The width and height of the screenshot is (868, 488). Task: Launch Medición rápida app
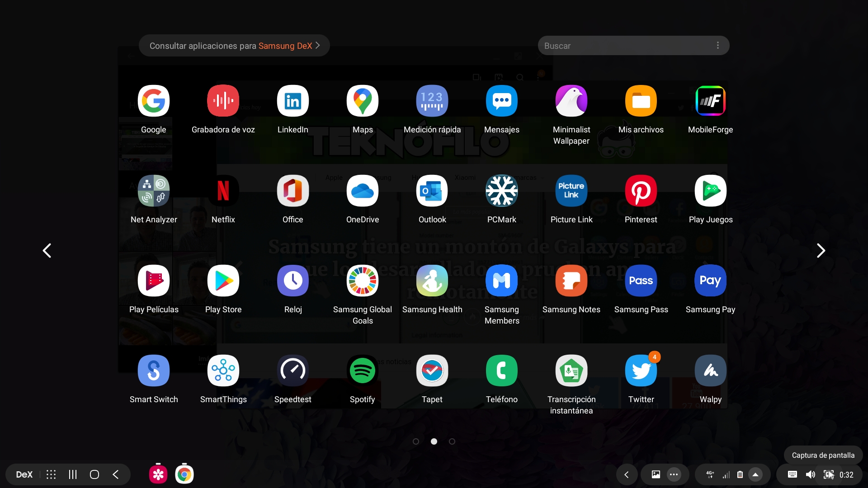click(432, 101)
